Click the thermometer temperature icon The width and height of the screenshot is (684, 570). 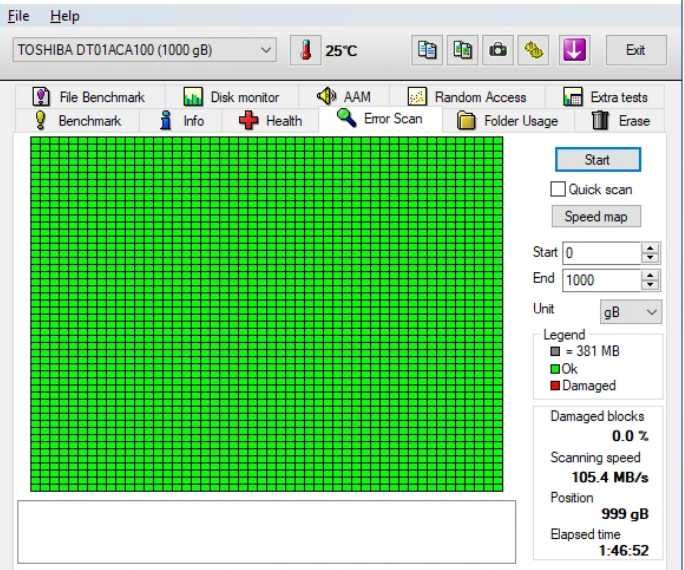click(306, 50)
